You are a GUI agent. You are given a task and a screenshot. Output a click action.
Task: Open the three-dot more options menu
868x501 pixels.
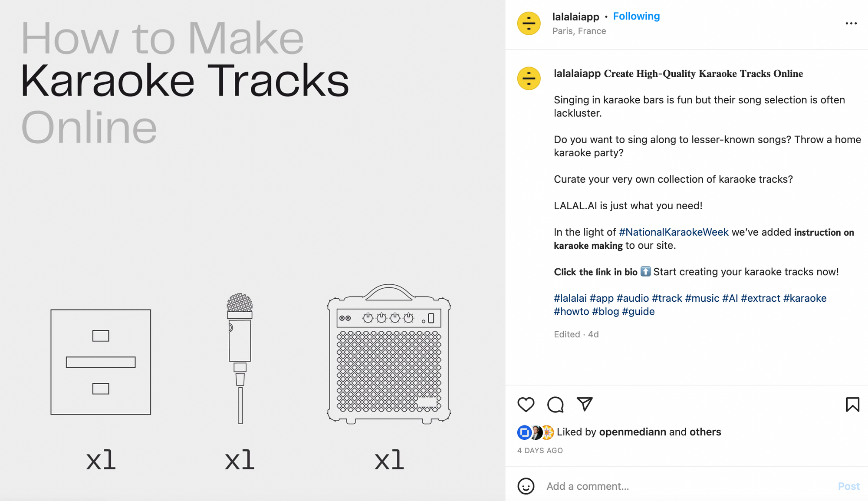851,23
